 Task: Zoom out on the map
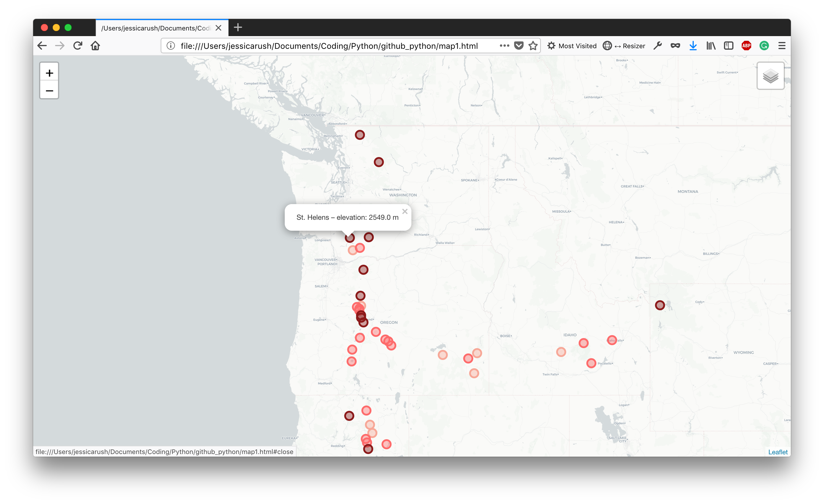pyautogui.click(x=49, y=91)
